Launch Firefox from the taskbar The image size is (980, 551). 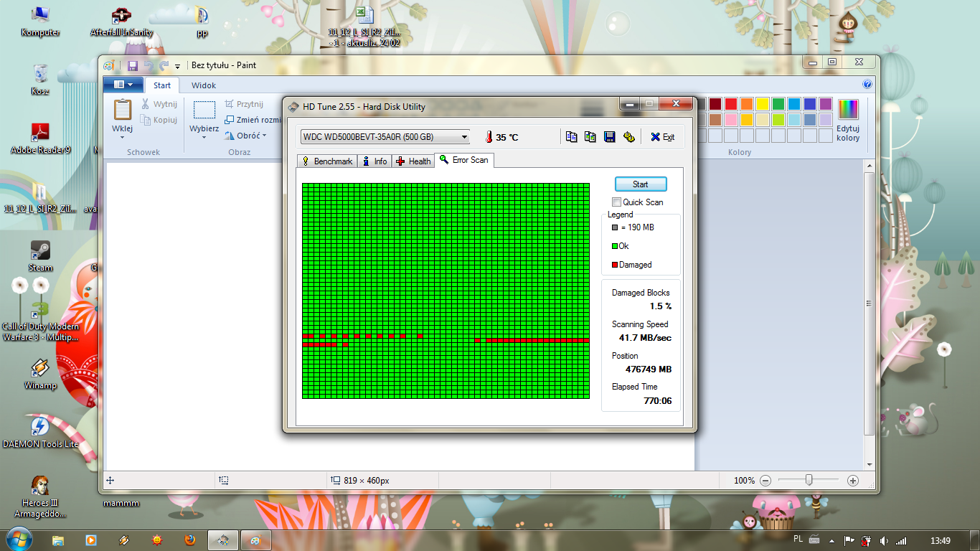pos(189,540)
